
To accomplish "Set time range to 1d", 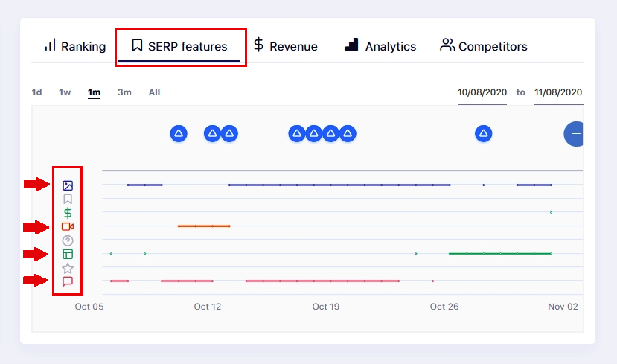I will click(36, 92).
